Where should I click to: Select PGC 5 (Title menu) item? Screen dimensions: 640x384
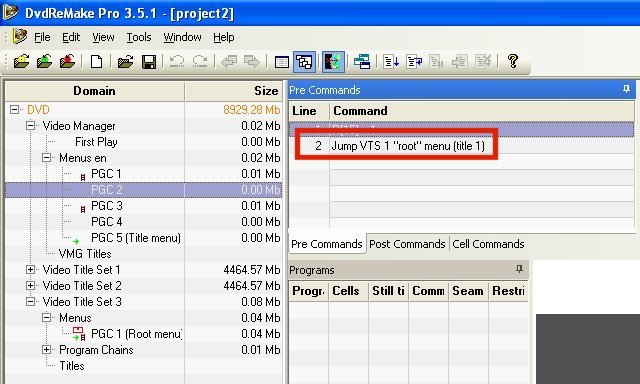(136, 238)
